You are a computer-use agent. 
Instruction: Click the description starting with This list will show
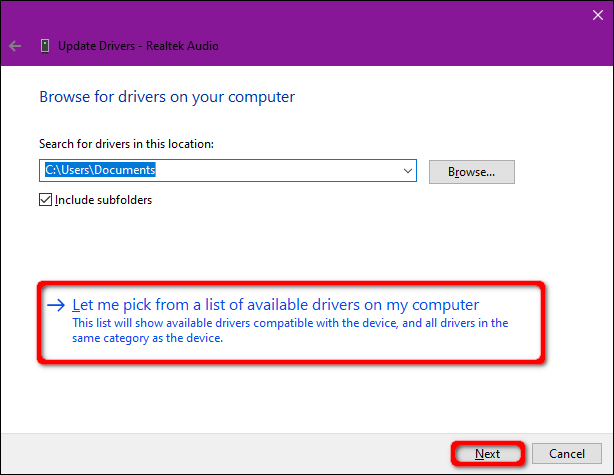(290, 331)
